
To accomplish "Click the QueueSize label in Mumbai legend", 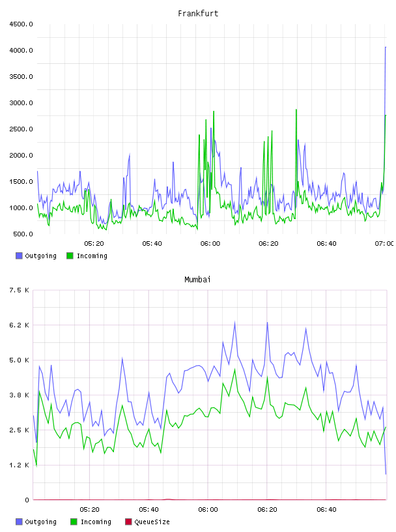I will point(152,522).
